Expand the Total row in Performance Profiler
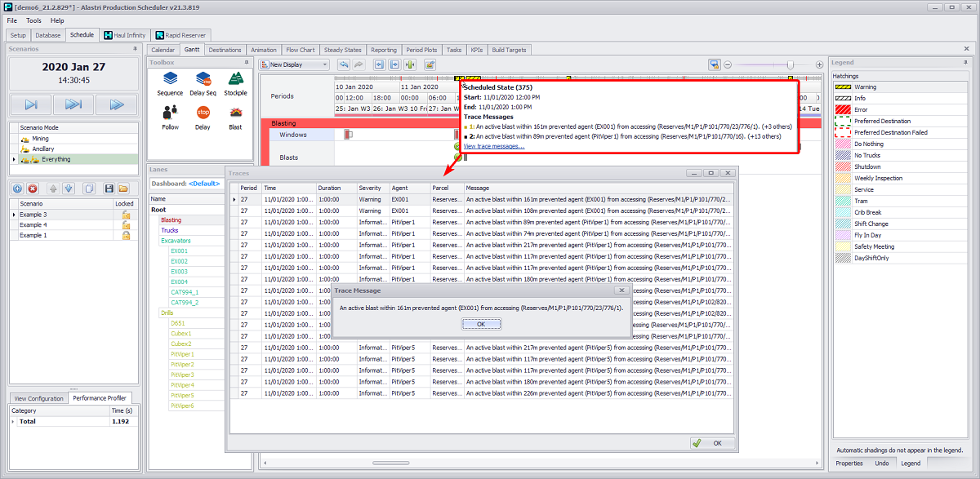The image size is (980, 479). (x=12, y=422)
